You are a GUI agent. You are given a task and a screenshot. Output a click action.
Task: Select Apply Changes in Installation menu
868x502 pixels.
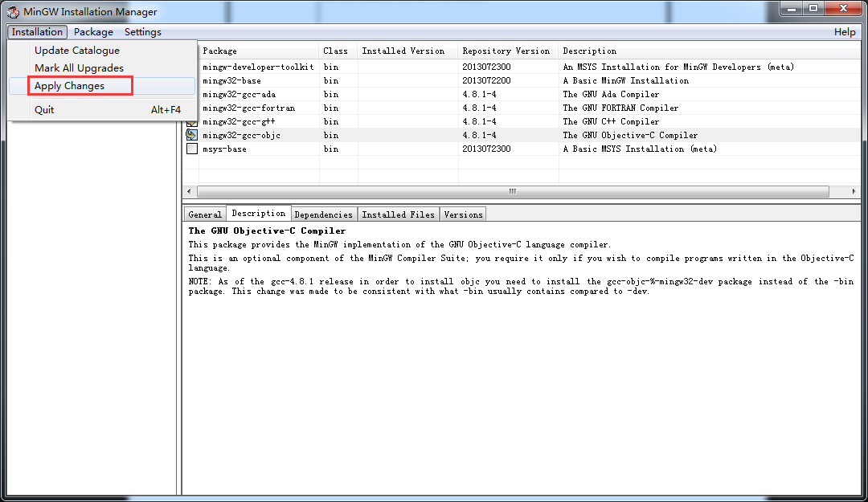point(102,86)
